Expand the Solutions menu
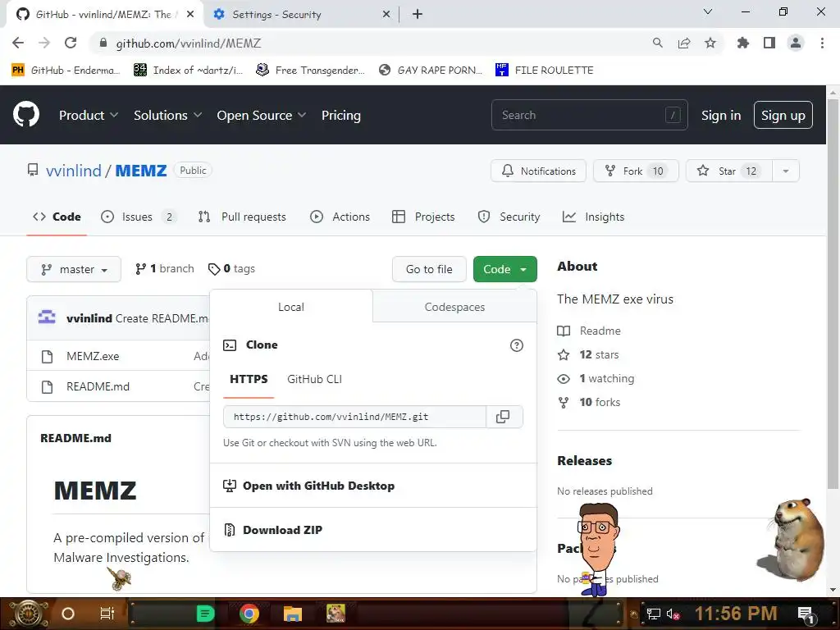The image size is (840, 630). point(167,115)
